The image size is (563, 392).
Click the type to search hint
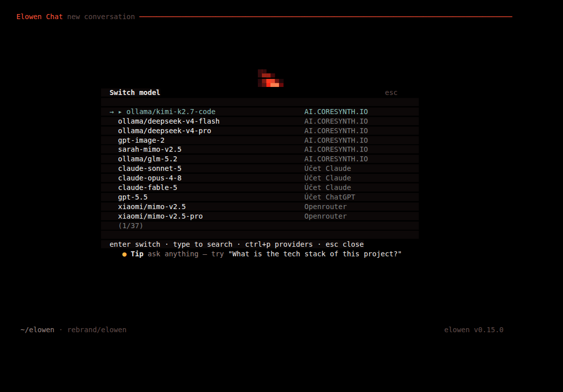[x=203, y=244]
